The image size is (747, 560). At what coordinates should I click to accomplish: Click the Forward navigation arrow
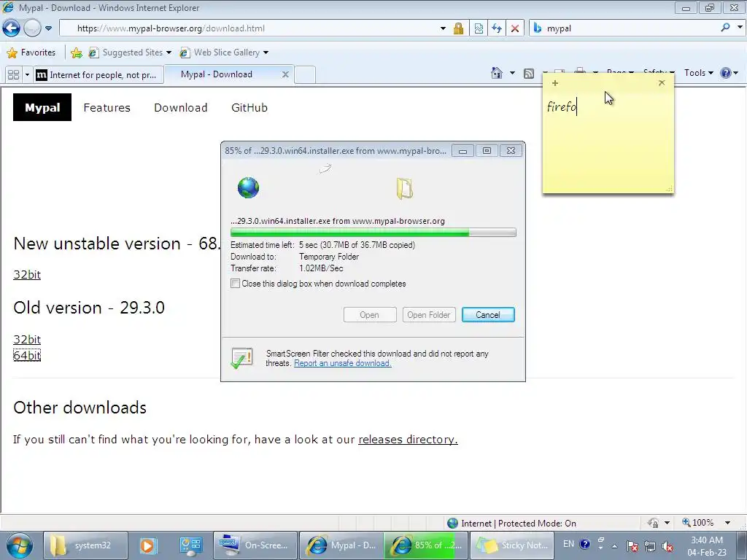point(32,28)
